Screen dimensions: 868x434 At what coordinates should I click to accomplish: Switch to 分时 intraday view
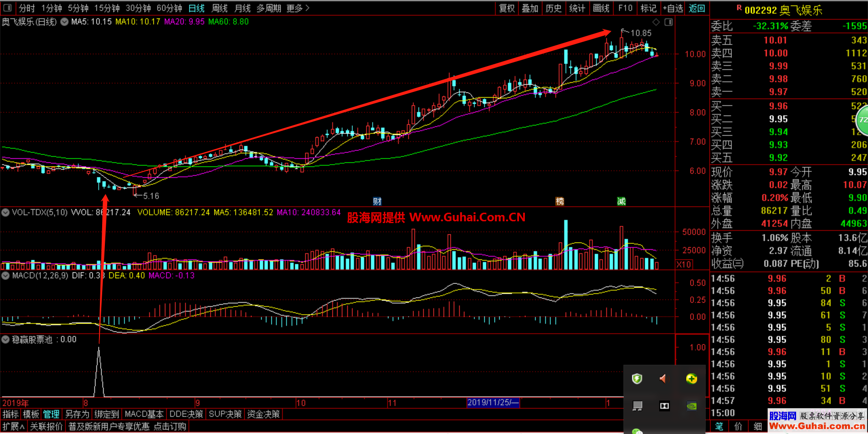coord(27,8)
